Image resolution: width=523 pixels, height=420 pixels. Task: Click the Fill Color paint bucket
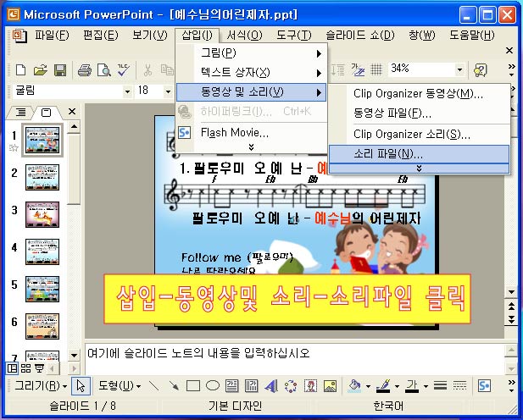coord(354,386)
